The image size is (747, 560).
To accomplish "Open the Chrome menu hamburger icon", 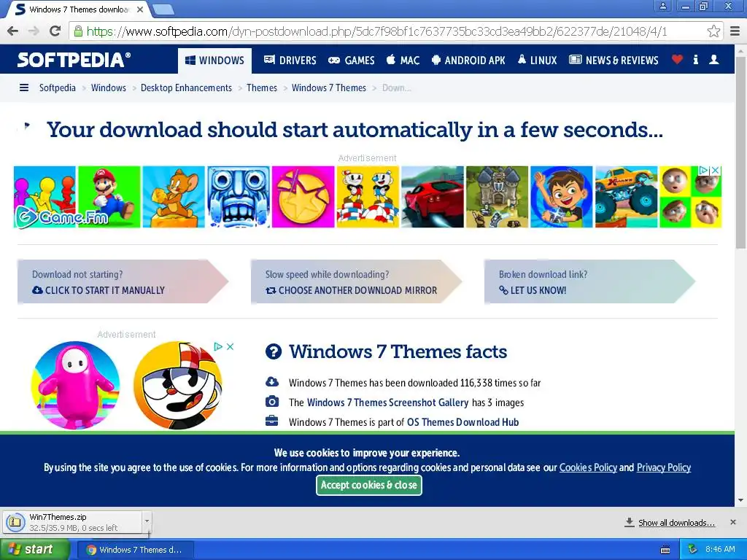I will point(735,31).
